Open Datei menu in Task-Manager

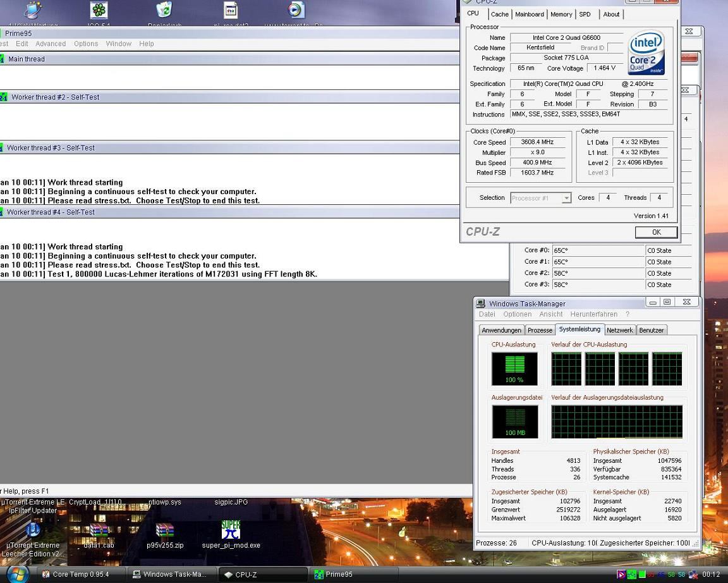tap(487, 314)
